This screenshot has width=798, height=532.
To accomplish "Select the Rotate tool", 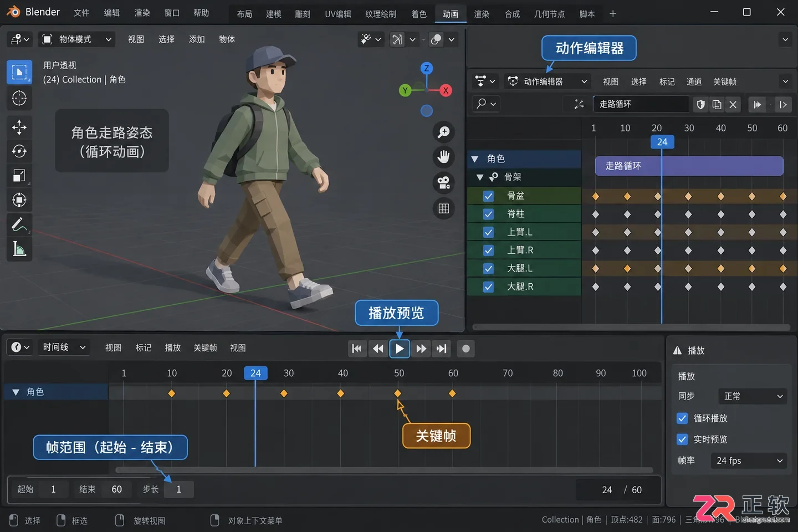I will pyautogui.click(x=19, y=151).
